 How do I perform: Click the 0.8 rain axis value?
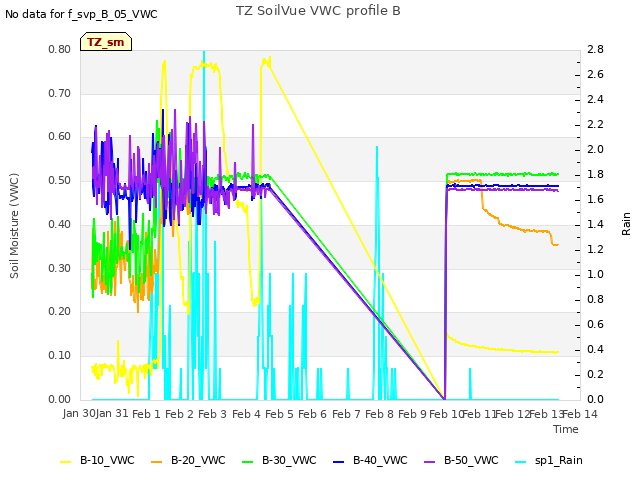coord(596,300)
